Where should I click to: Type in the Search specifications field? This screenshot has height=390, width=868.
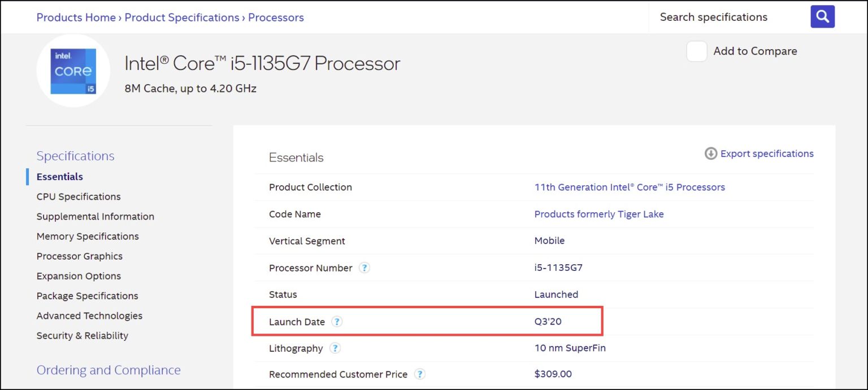(729, 17)
